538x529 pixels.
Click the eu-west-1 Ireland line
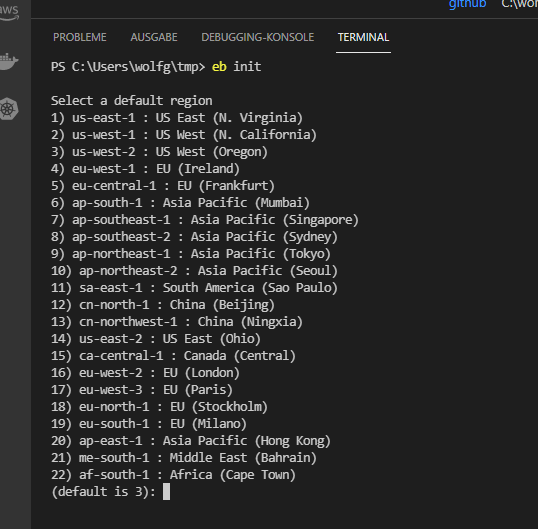[x=145, y=169]
